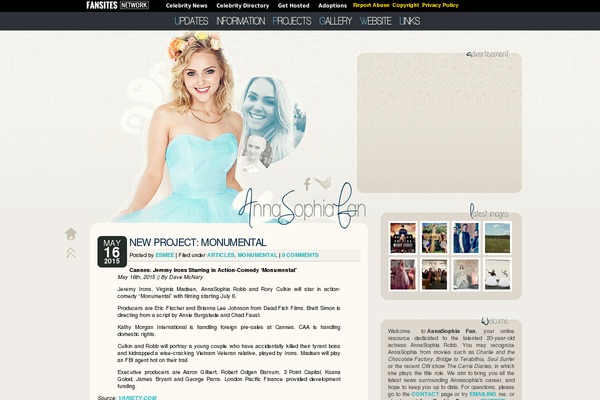Open the Privacy Policy link

tap(440, 5)
